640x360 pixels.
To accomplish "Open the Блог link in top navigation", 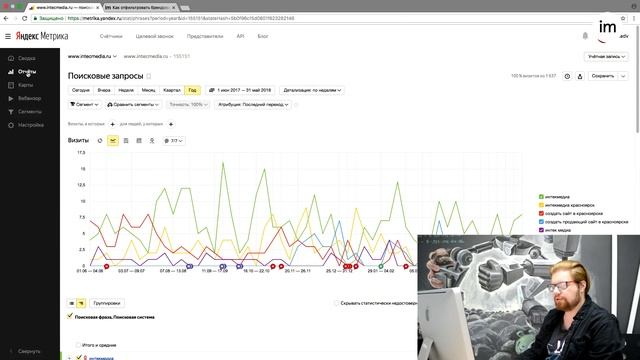I will [x=263, y=36].
